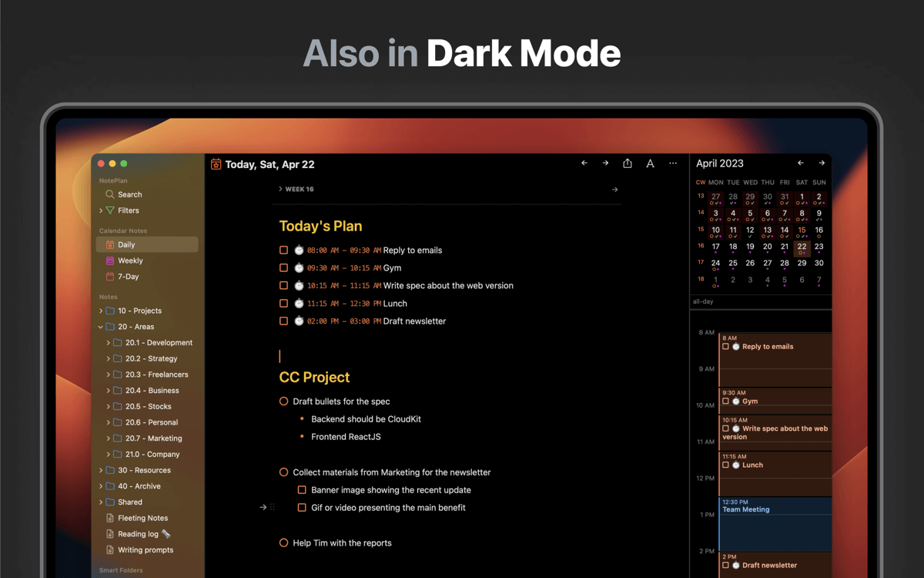This screenshot has width=924, height=578.
Task: Tick the Gym task checkbox
Action: pos(283,268)
